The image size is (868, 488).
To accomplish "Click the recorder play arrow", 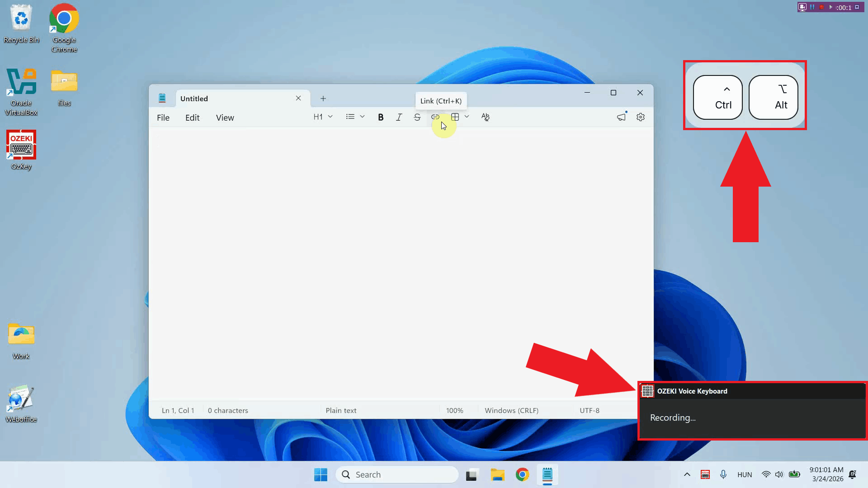I will (830, 7).
